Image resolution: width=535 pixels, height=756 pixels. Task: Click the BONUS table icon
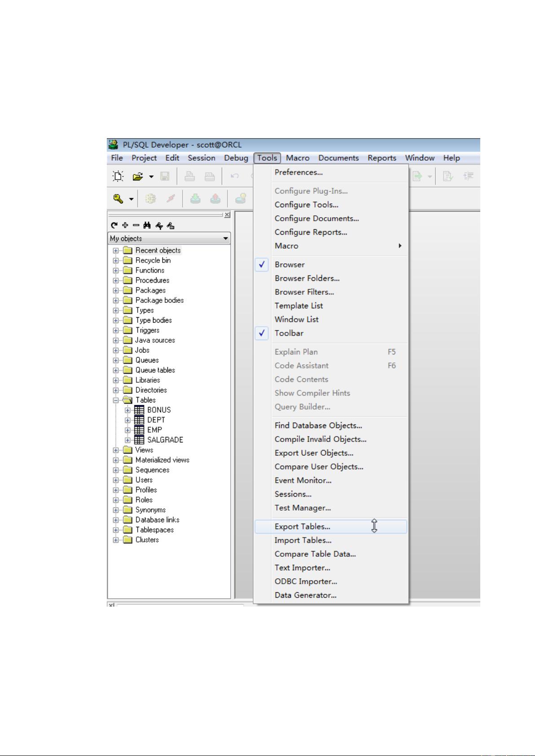click(140, 410)
